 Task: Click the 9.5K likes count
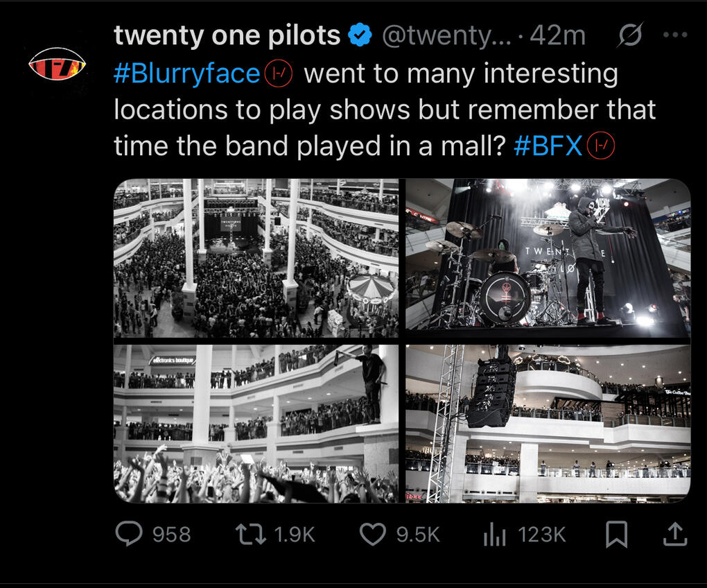418,535
